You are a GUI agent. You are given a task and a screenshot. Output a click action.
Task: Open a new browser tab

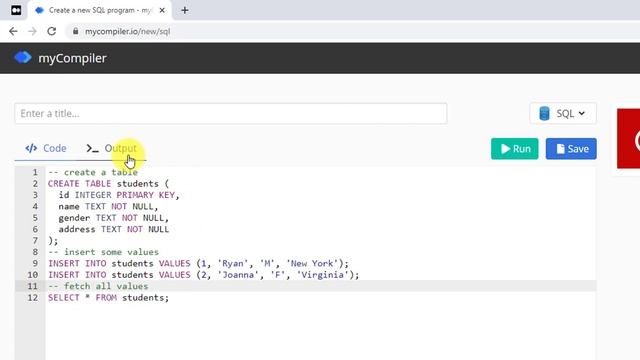click(184, 10)
